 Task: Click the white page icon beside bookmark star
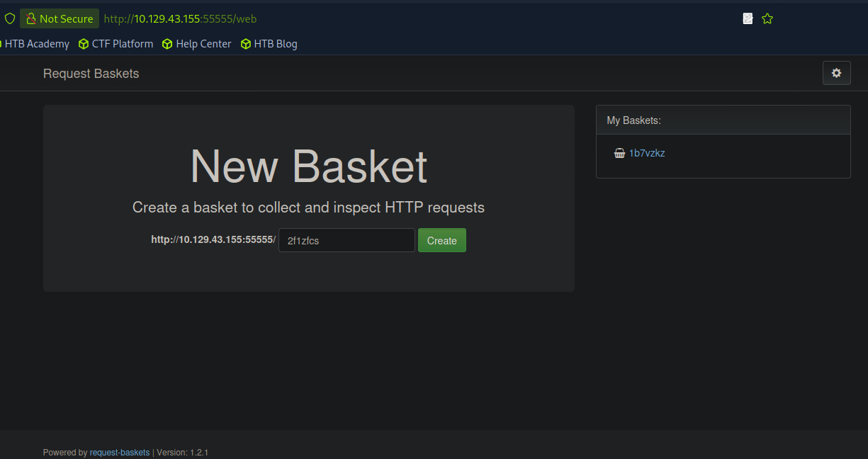(748, 19)
